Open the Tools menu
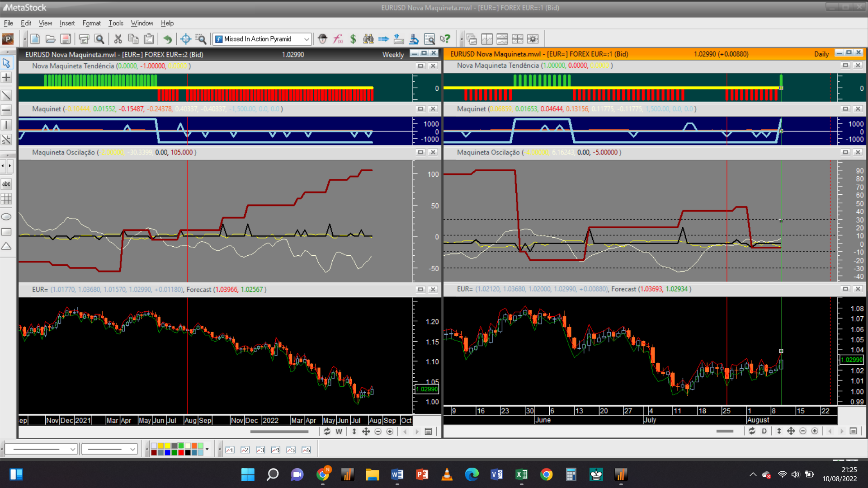This screenshot has height=488, width=868. click(x=116, y=23)
